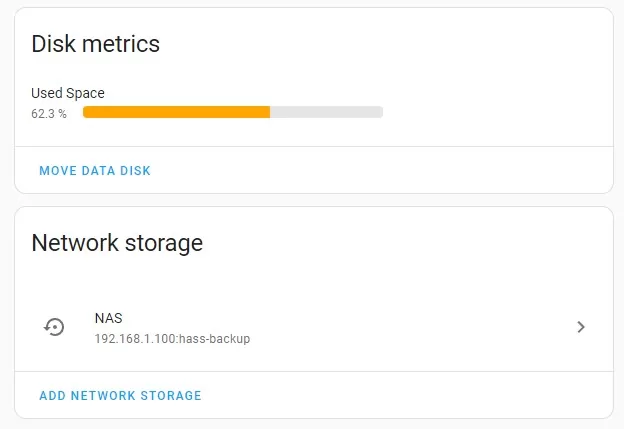Click the word MOVE in the disk button
Screen dimensions: 624x429
pyautogui.click(x=58, y=171)
